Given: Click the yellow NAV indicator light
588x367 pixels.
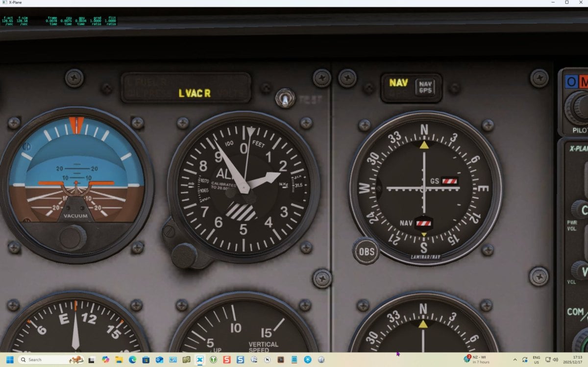Looking at the screenshot, I should 398,82.
